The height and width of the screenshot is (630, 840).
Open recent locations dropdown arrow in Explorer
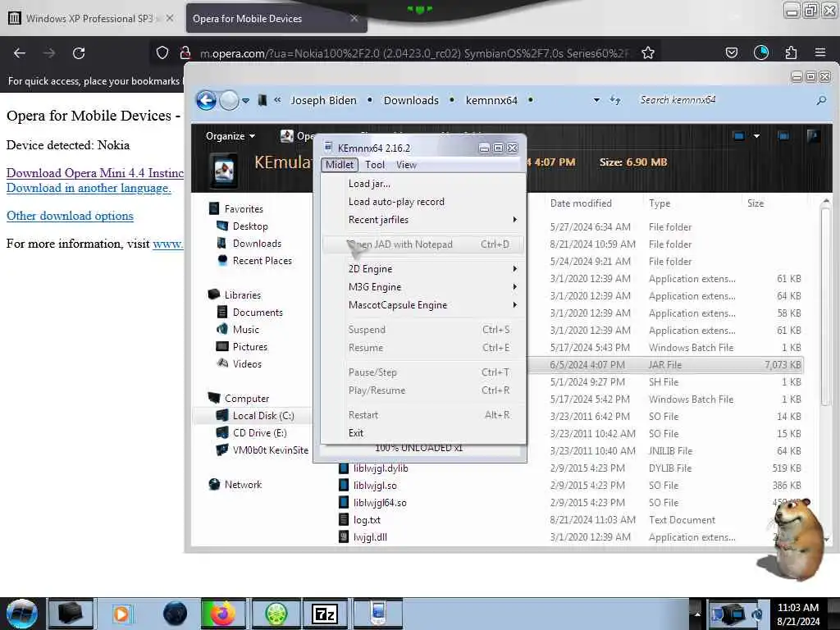(245, 100)
